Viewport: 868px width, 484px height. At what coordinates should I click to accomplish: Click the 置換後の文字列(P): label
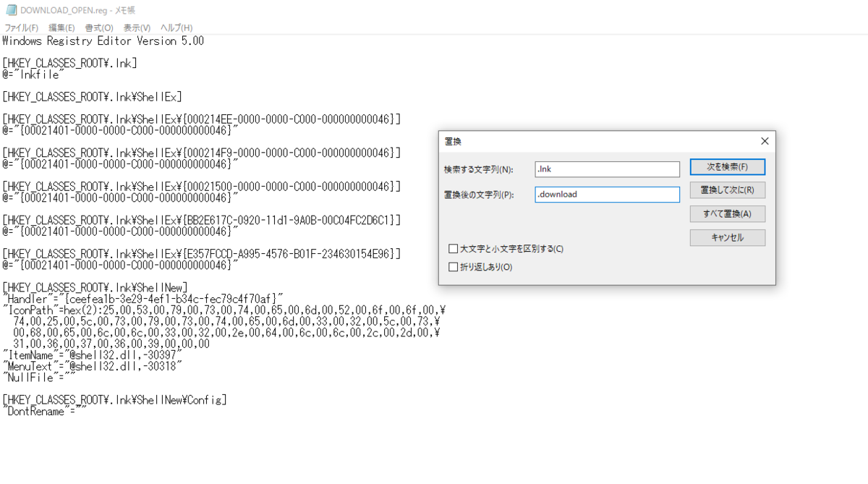(479, 195)
